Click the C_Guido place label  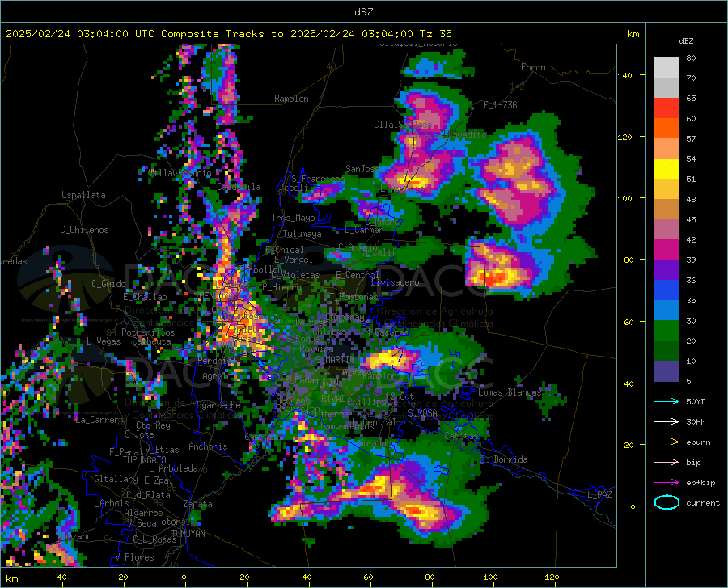(x=108, y=284)
